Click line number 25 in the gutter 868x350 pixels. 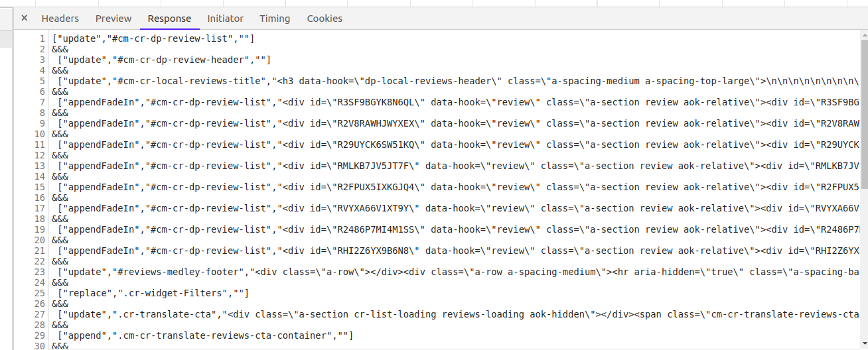(40, 293)
